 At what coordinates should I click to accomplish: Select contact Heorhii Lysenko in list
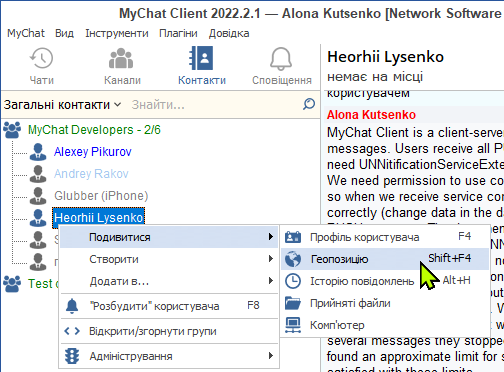click(99, 218)
